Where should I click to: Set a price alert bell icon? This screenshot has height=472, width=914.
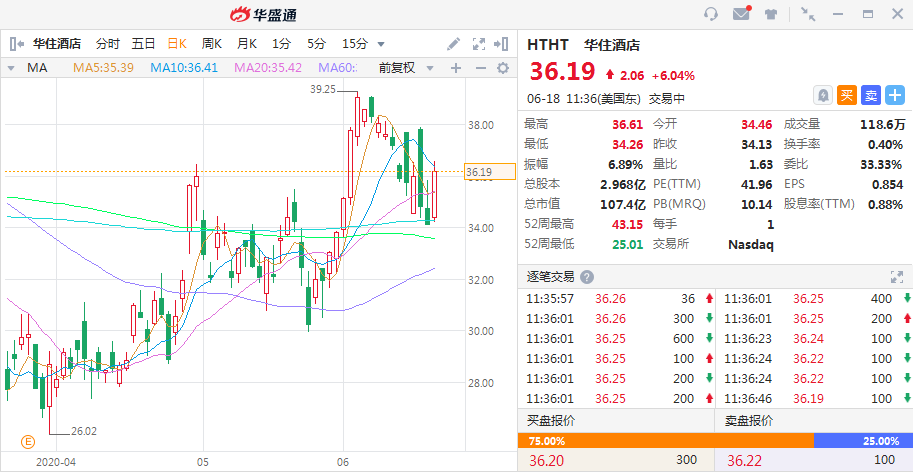[823, 95]
